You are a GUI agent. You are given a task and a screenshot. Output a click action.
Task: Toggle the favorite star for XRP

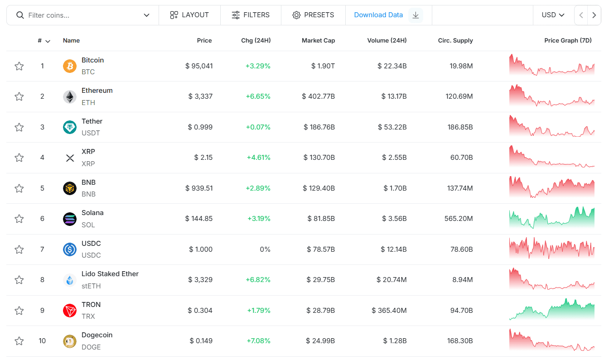(x=19, y=158)
